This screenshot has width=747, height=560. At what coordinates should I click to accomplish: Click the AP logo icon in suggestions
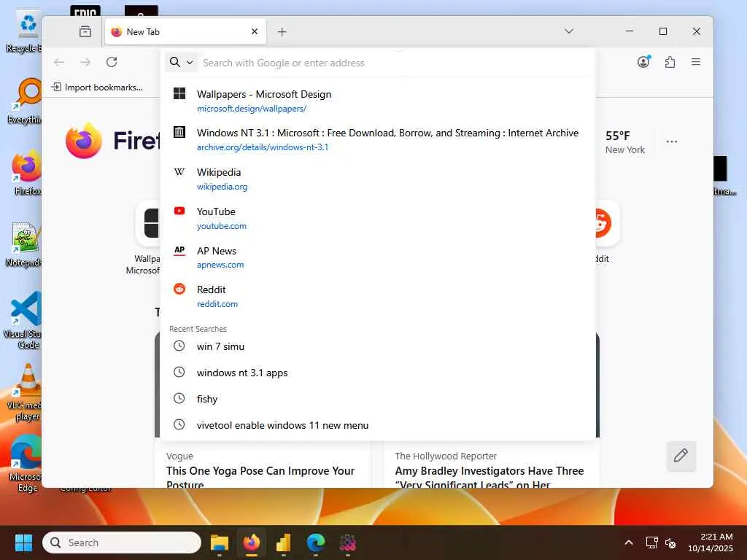179,250
